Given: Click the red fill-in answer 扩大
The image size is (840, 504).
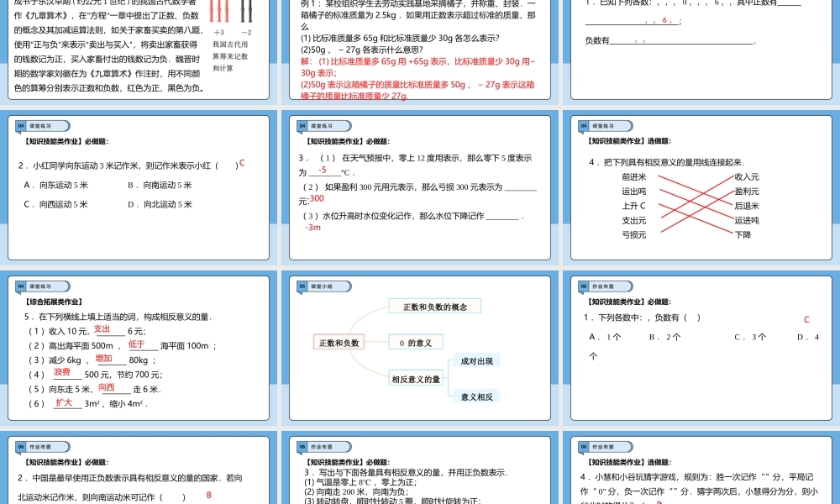Looking at the screenshot, I should [64, 402].
